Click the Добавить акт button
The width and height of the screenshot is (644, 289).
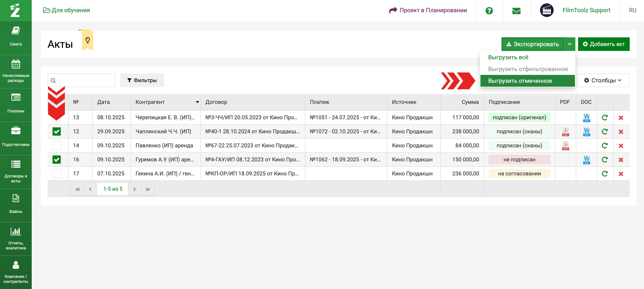click(x=603, y=44)
